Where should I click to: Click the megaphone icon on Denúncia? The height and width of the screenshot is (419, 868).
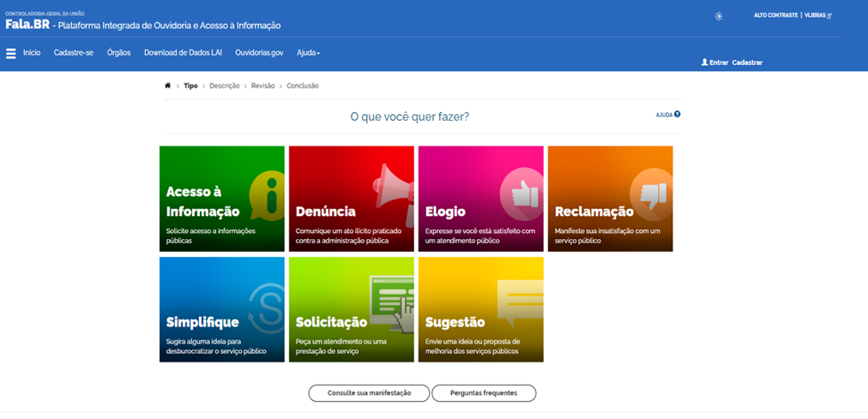394,194
